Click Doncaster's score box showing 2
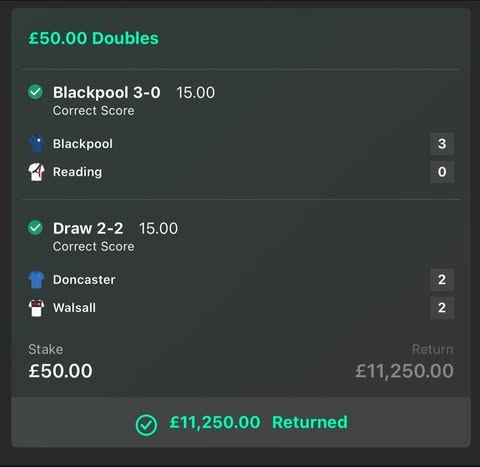 tap(442, 279)
